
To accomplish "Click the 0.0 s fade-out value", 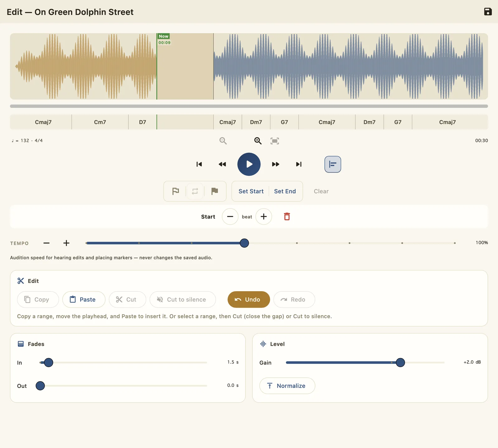I will click(233, 385).
